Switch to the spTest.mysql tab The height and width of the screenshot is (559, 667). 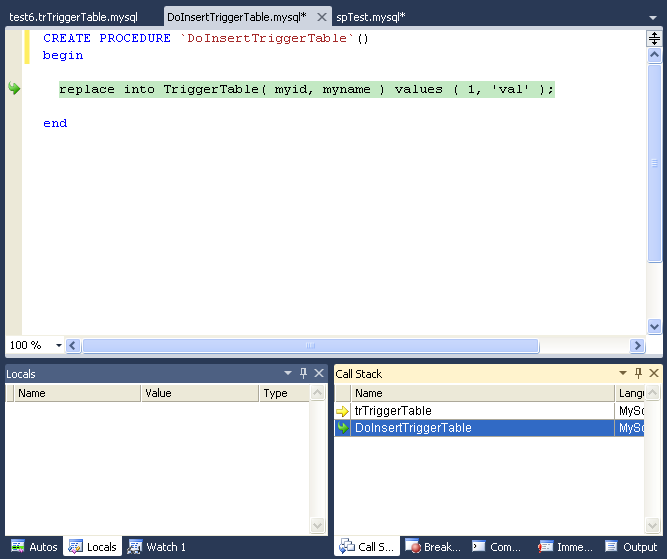click(x=368, y=18)
